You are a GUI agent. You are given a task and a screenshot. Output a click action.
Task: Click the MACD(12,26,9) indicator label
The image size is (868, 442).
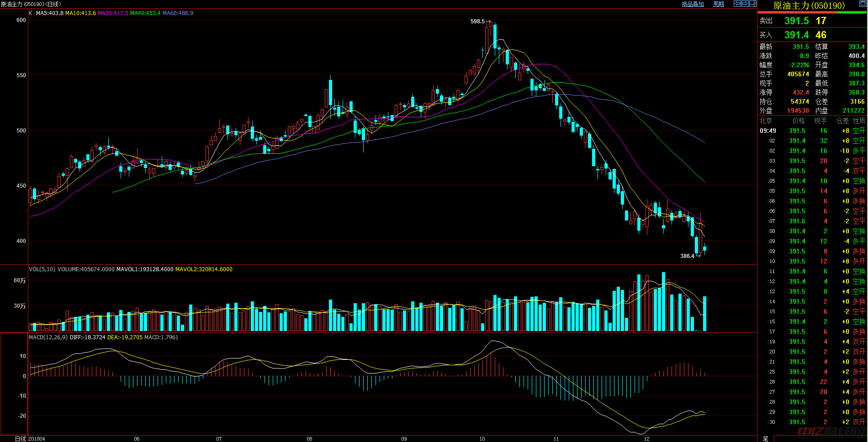click(x=48, y=337)
